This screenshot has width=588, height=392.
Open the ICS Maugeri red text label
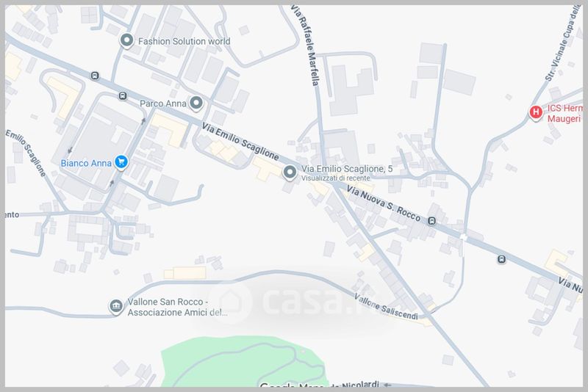point(565,114)
